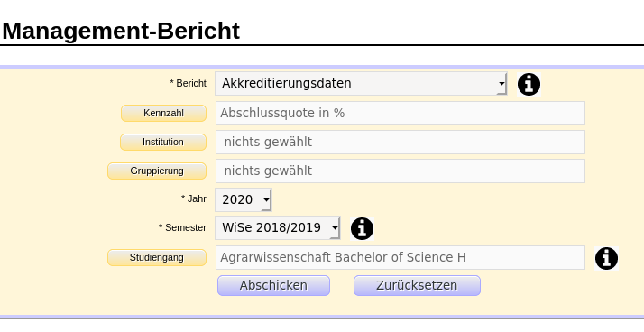Click the * Semester field label

coord(183,227)
